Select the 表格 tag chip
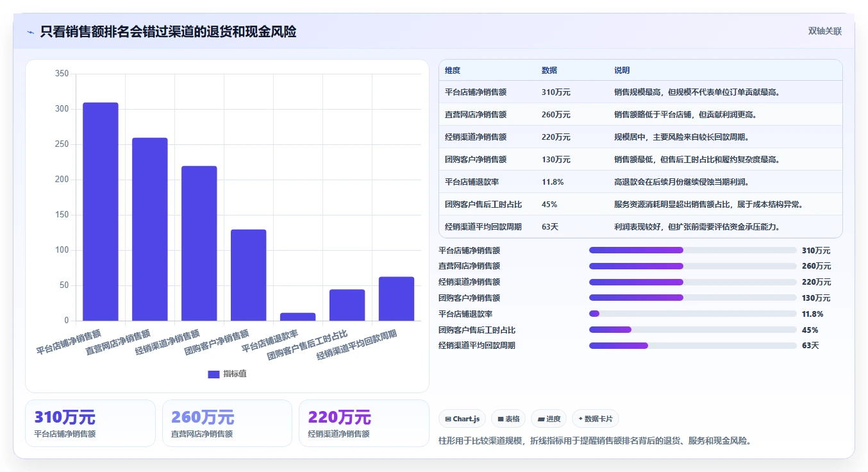Viewport: 868px width, 472px height. point(508,419)
